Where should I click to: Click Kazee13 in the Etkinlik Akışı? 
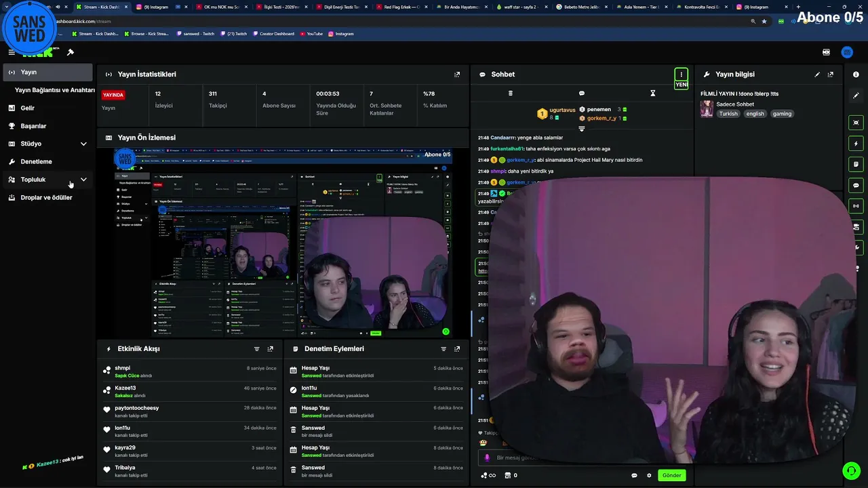point(125,388)
